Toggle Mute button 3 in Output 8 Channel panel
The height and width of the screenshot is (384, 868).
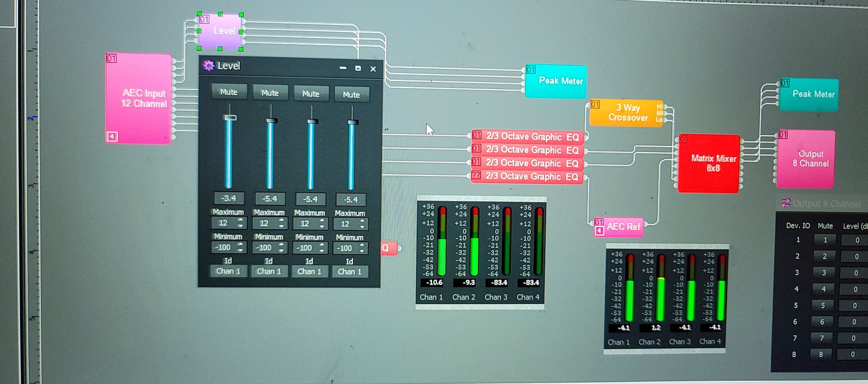click(824, 273)
